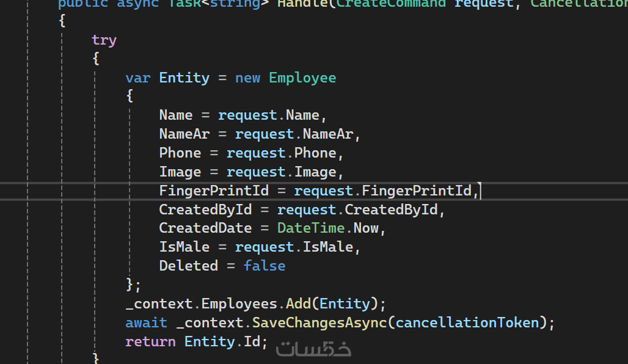Image resolution: width=628 pixels, height=364 pixels.
Task: Click the 'try' keyword
Action: click(104, 40)
